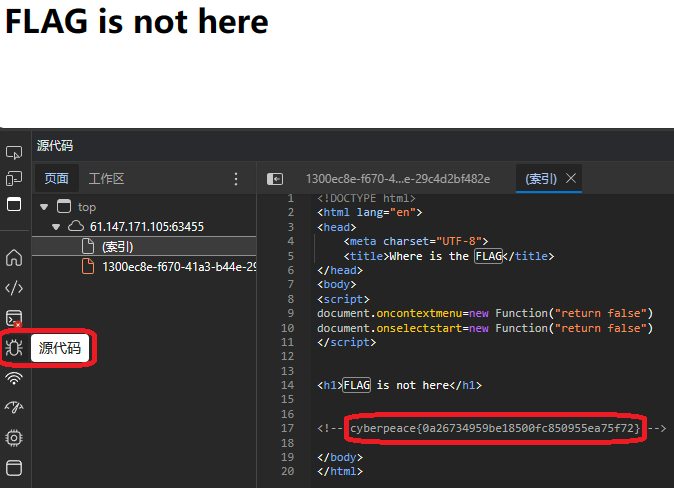Click the three-dot more options menu
674x488 pixels.
[x=236, y=178]
